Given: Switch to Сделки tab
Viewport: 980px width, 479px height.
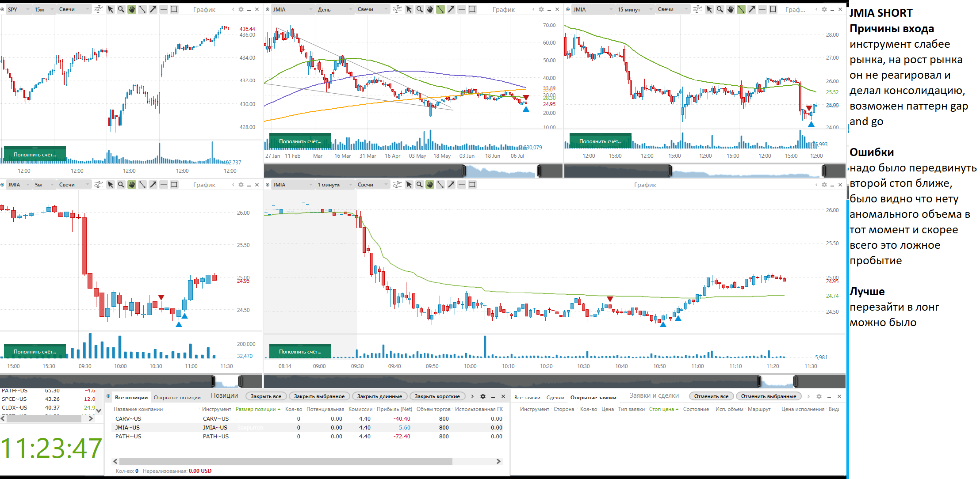Looking at the screenshot, I should pyautogui.click(x=555, y=397).
